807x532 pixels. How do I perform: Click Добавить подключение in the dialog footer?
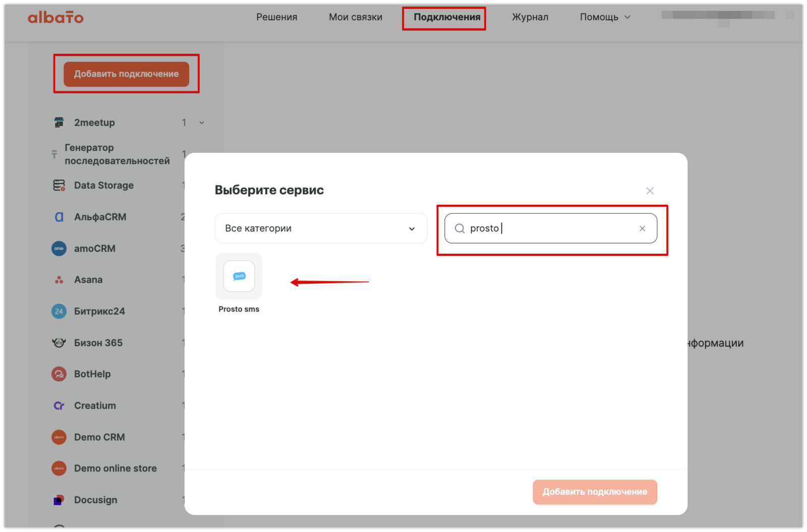[595, 492]
